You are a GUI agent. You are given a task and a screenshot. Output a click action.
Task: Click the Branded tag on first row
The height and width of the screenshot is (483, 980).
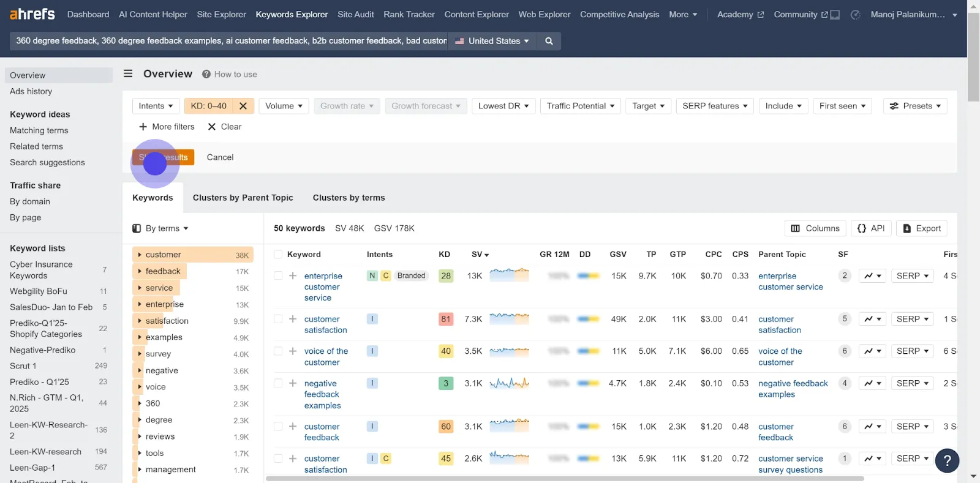tap(411, 276)
